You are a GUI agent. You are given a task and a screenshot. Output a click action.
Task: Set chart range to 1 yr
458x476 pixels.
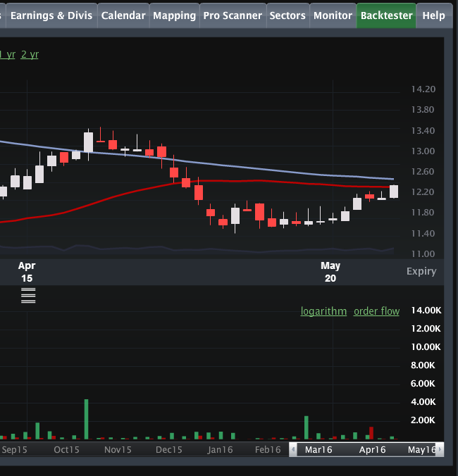pyautogui.click(x=8, y=55)
